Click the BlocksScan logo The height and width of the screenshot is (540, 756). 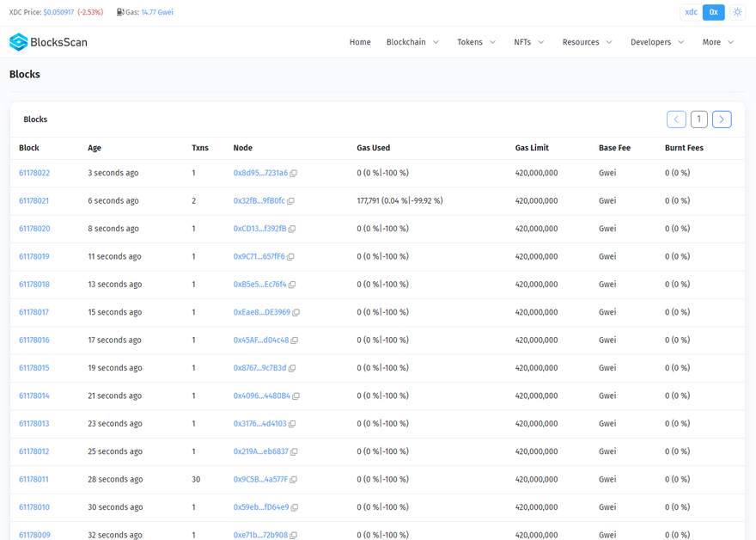48,42
